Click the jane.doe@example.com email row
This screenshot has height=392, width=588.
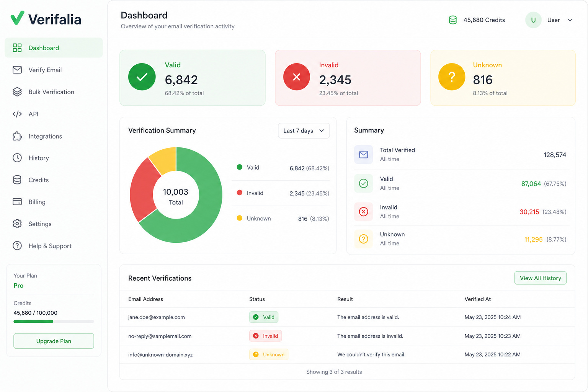[347, 317]
